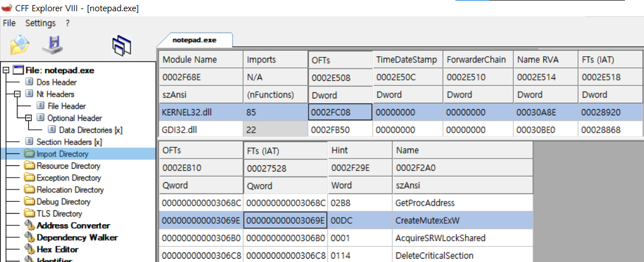Open the File menu
The image size is (644, 262).
coord(9,23)
